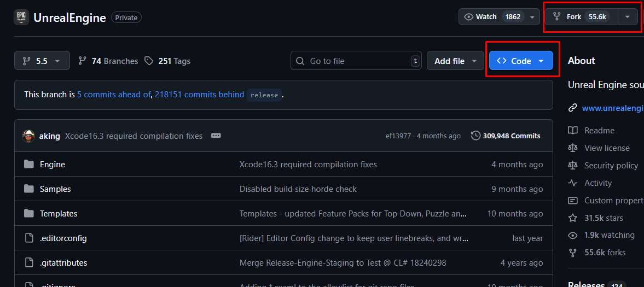Open the Releases section heading
The width and height of the screenshot is (644, 287).
(586, 284)
